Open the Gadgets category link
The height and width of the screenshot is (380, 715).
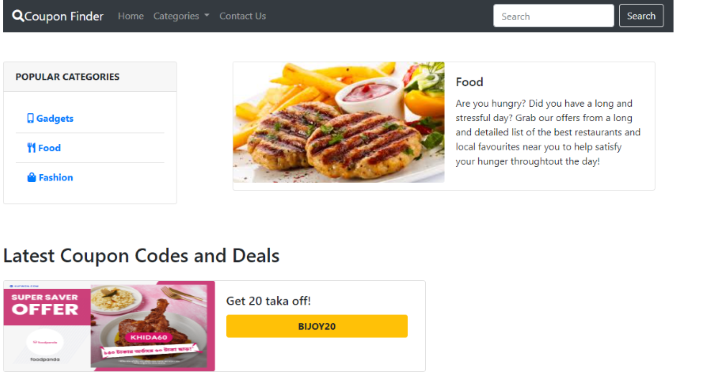click(x=50, y=118)
